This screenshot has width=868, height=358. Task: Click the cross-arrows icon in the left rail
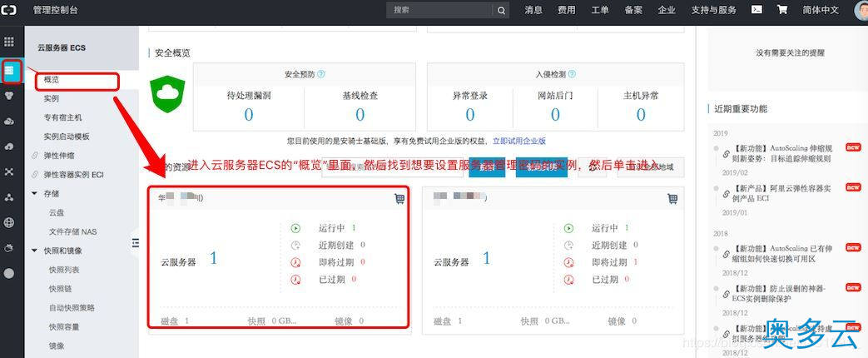[x=9, y=172]
